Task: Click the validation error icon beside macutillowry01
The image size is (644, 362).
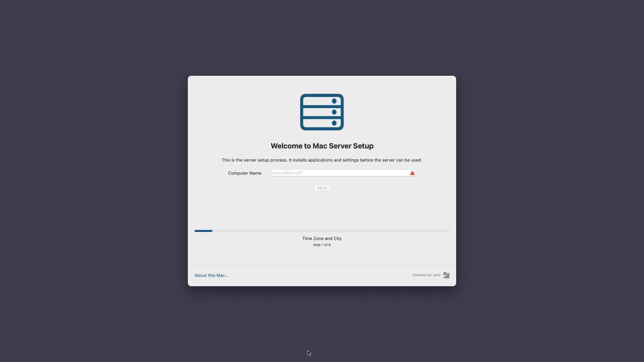Action: click(412, 173)
